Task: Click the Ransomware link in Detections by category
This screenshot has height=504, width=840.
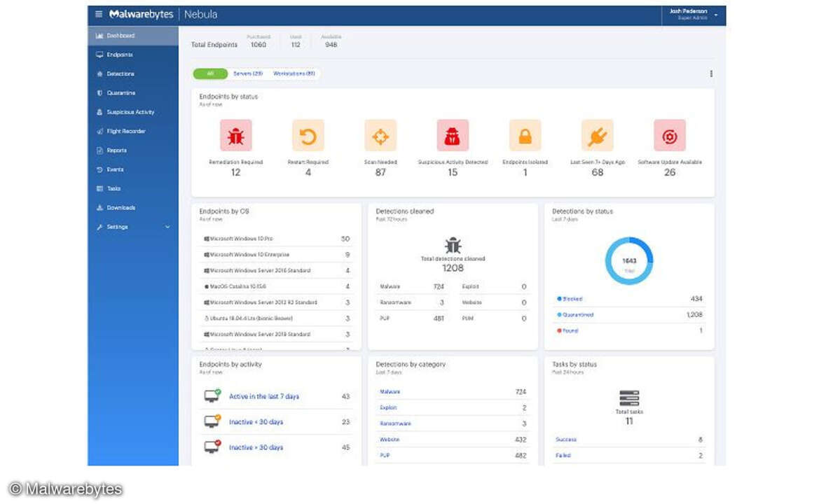Action: (x=395, y=423)
